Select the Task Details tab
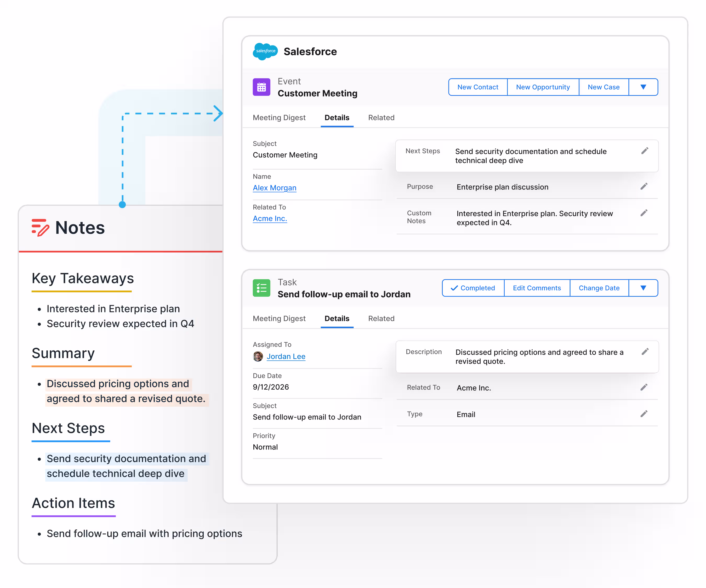The height and width of the screenshot is (588, 706). pos(337,319)
